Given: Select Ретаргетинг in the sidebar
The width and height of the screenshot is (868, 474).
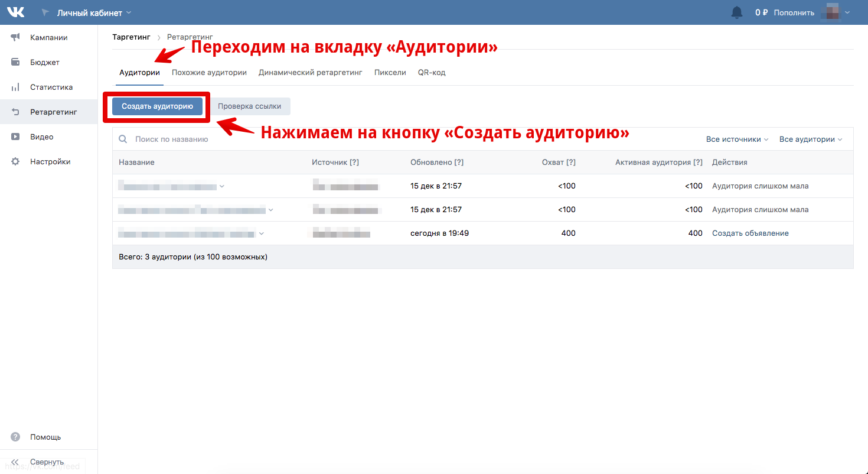Looking at the screenshot, I should coord(49,112).
